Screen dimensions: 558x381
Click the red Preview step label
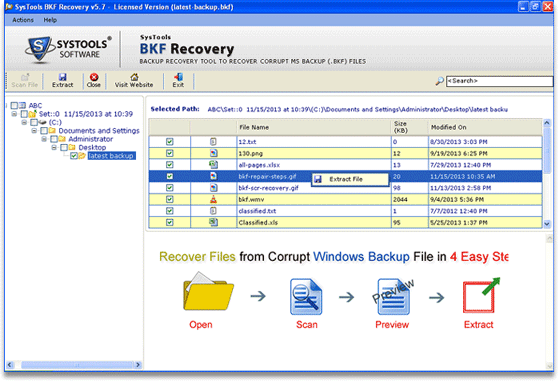(x=392, y=324)
